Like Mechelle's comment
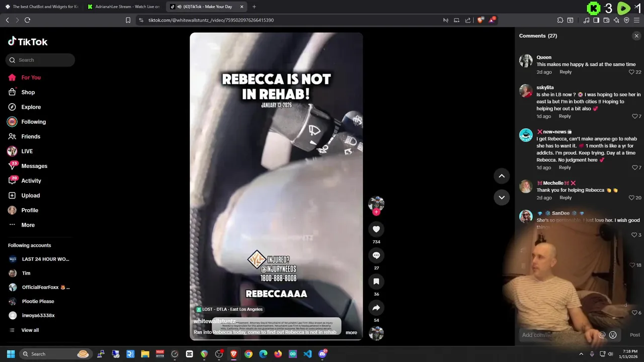Screen dimensions: 644x362 click(631, 198)
